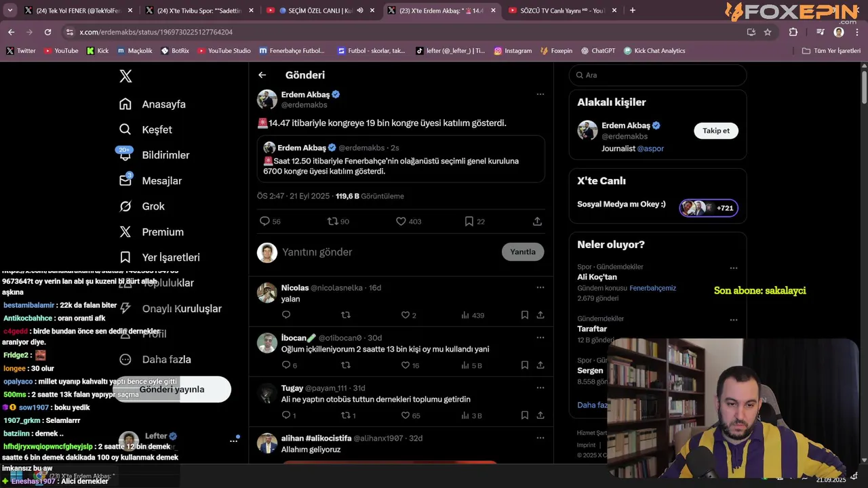Switch to the SÖZCÜ TV Canlı Yayını tab
This screenshot has height=488, width=868.
click(563, 10)
